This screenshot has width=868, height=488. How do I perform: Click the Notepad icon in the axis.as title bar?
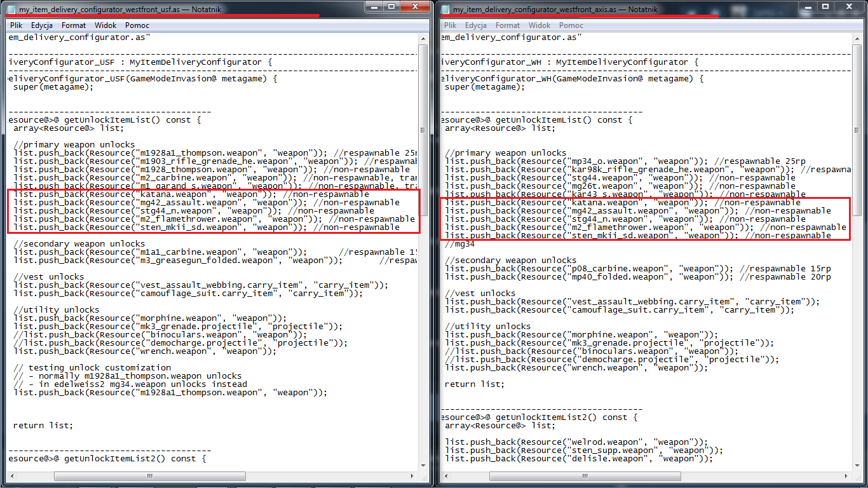[444, 10]
